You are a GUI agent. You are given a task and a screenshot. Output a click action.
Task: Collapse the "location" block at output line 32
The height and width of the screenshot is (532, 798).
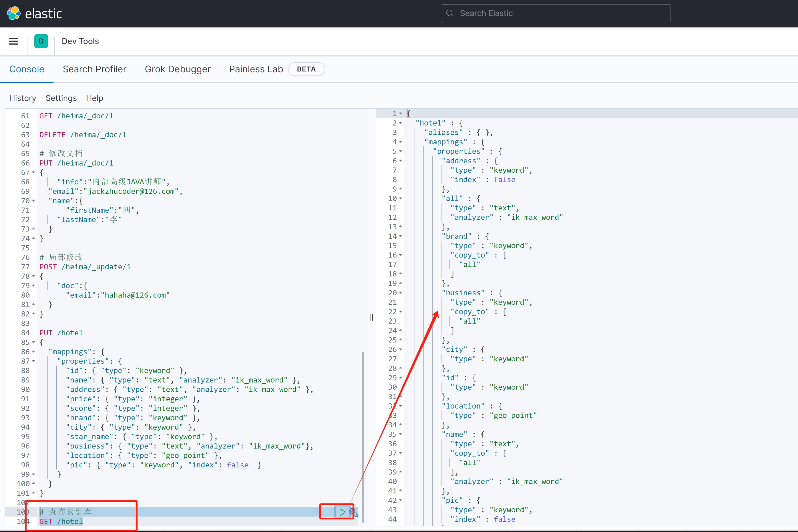click(x=401, y=406)
